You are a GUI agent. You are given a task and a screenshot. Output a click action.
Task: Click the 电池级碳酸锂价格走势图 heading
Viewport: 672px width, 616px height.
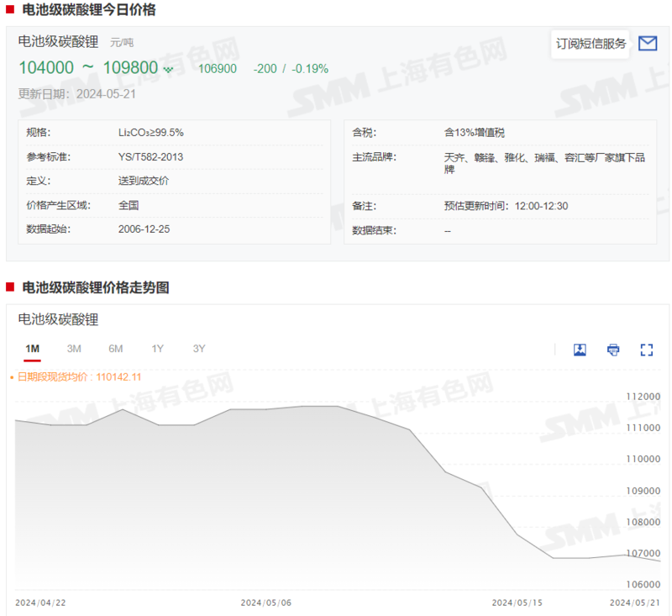coord(96,287)
